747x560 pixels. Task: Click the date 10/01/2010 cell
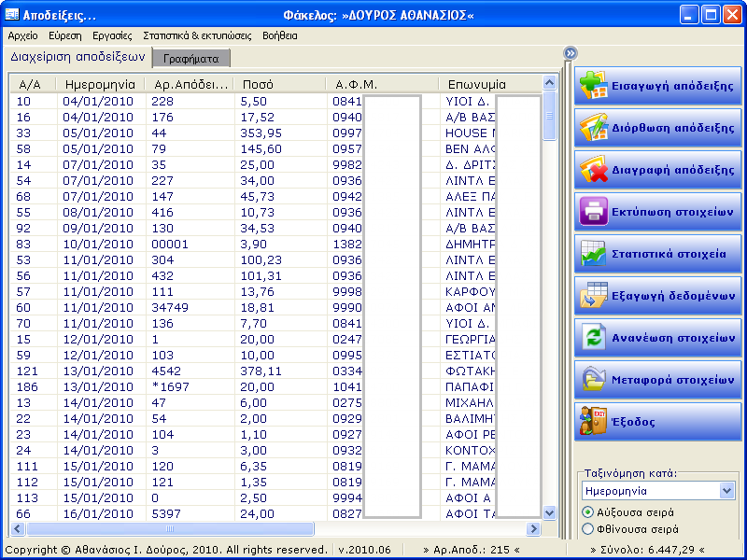coord(98,245)
